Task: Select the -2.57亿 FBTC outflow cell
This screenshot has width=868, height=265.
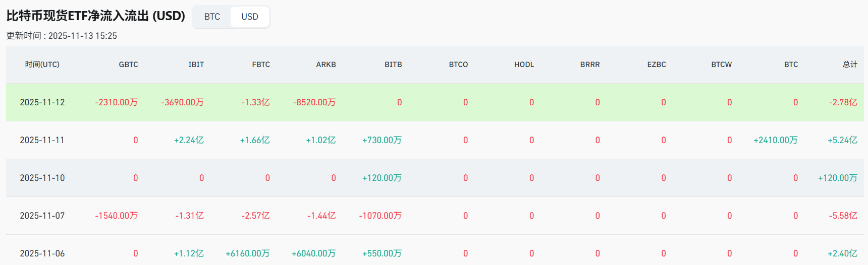Action: pos(255,216)
